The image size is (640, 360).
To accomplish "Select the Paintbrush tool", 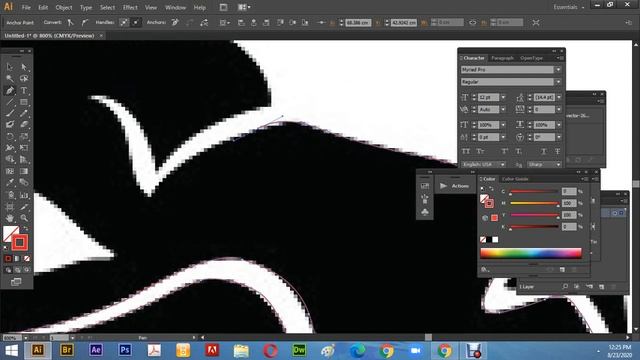I will [x=10, y=113].
